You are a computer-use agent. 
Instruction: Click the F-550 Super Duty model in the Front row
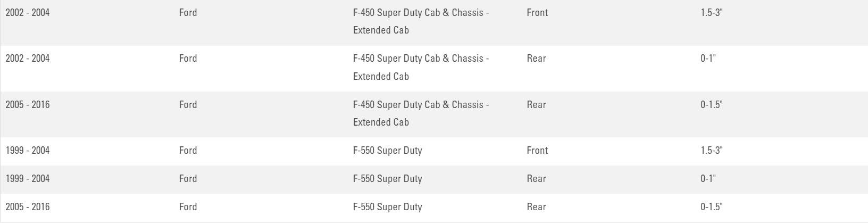pos(387,151)
